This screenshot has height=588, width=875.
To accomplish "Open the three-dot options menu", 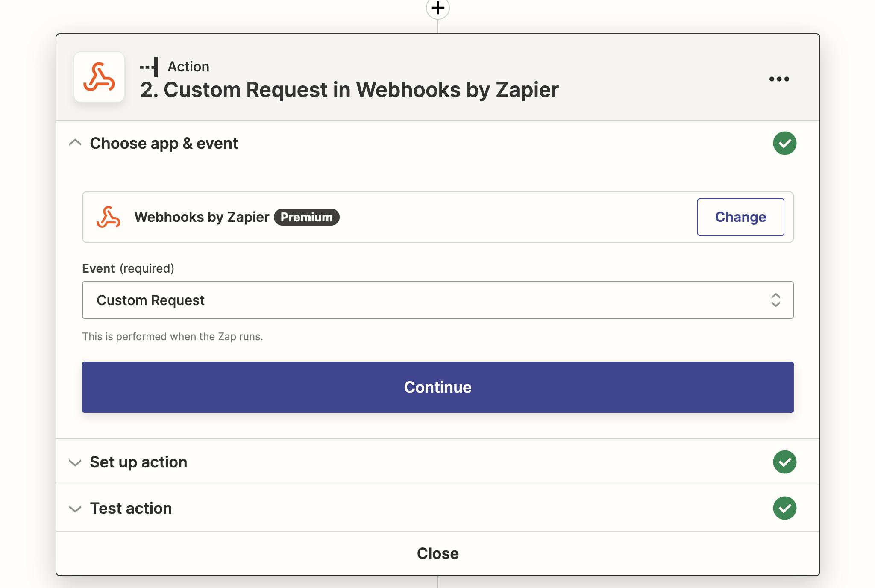I will coord(779,79).
